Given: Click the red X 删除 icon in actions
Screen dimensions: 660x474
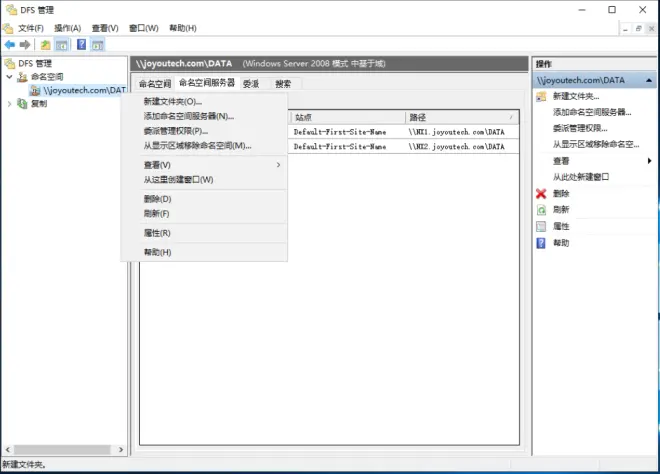Looking at the screenshot, I should 541,194.
